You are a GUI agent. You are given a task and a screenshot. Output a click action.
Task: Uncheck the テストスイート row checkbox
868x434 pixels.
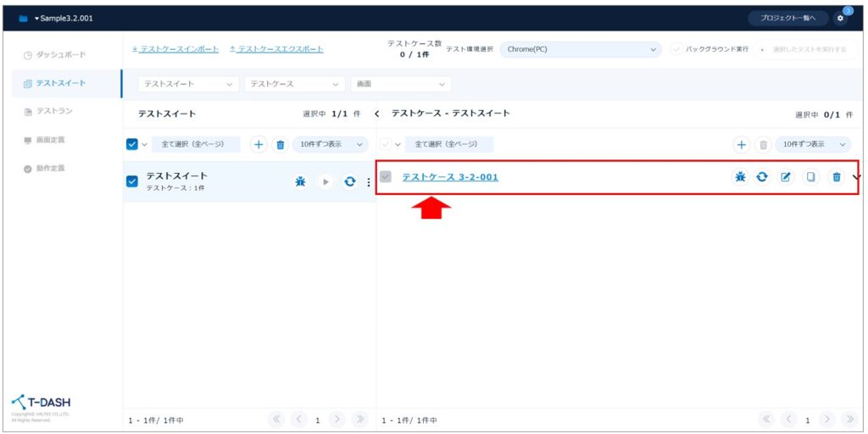click(x=132, y=181)
